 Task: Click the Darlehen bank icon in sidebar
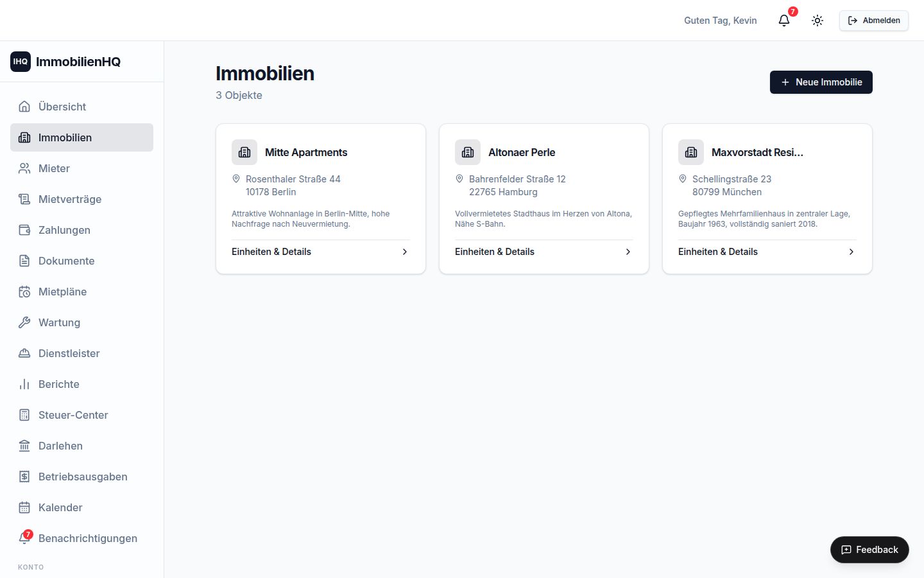tap(24, 446)
